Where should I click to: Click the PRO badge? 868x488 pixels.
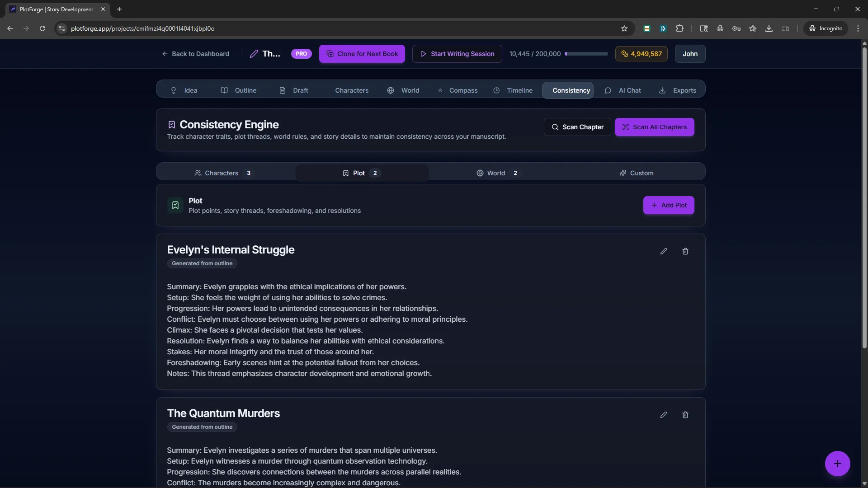coord(301,54)
